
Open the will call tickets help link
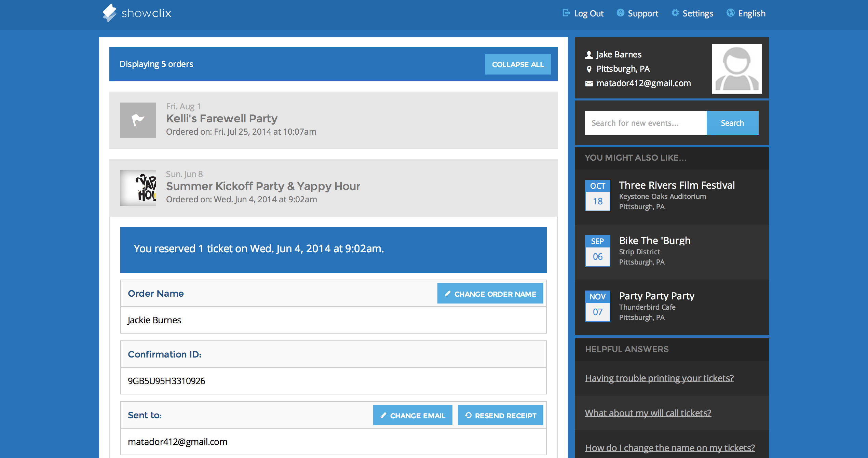648,413
